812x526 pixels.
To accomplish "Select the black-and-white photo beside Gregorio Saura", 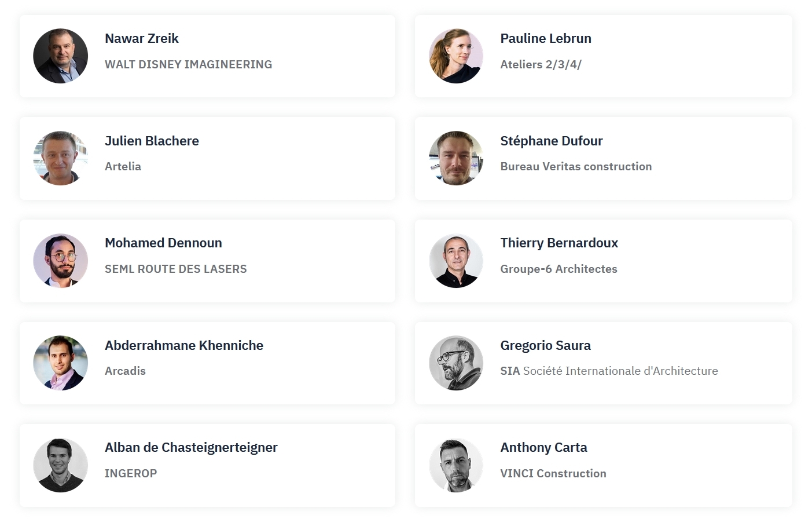I will [x=456, y=363].
